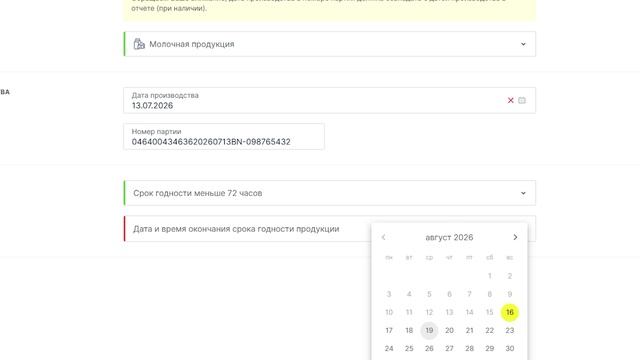Select highlighted date 16 in calendar
This screenshot has height=360, width=640.
pos(509,312)
